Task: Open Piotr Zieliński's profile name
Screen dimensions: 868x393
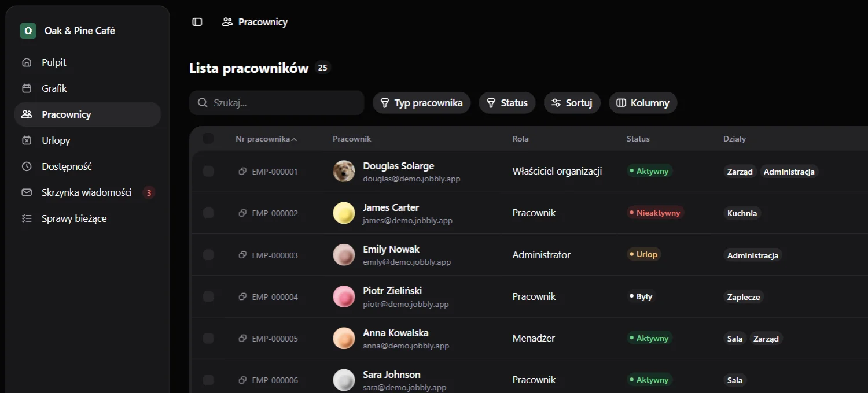Action: (x=392, y=291)
